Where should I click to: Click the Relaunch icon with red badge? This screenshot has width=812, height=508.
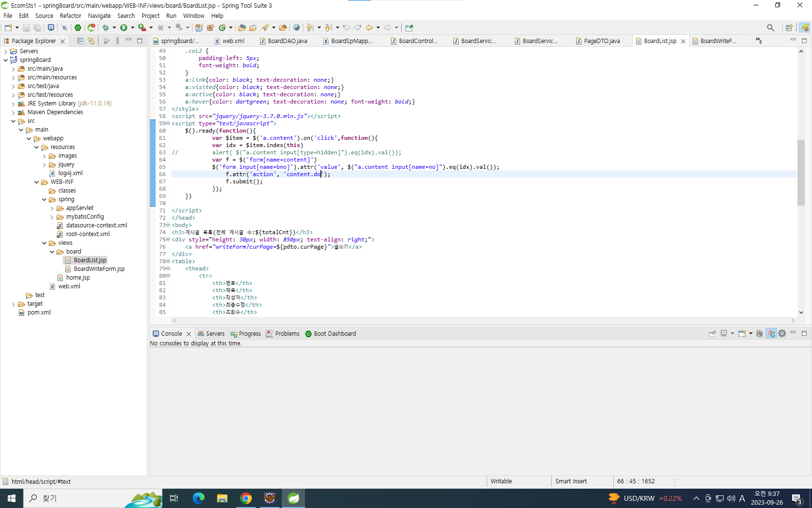(x=91, y=28)
